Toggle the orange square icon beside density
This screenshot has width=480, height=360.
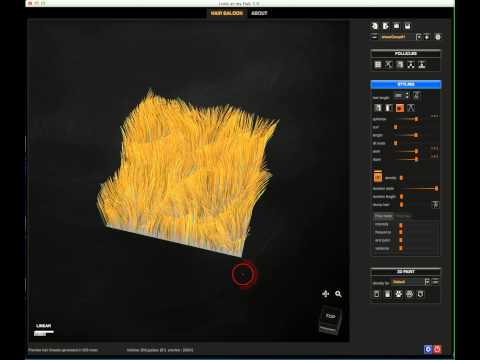(x=378, y=177)
